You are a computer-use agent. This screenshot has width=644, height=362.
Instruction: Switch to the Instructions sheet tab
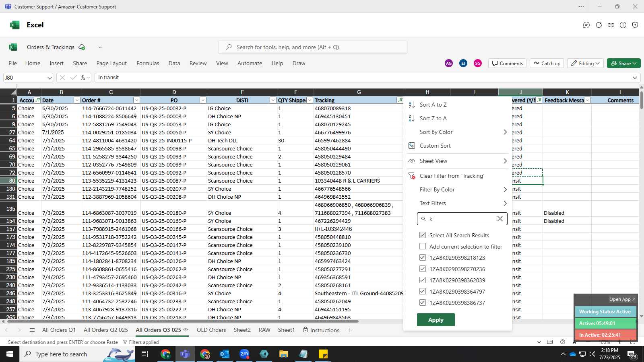pos(321,330)
